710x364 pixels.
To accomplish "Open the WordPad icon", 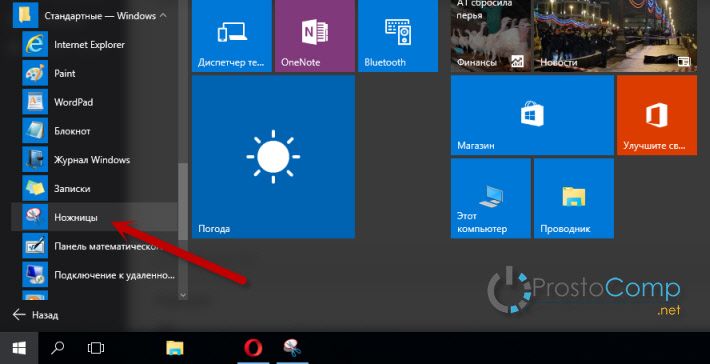I will click(35, 102).
